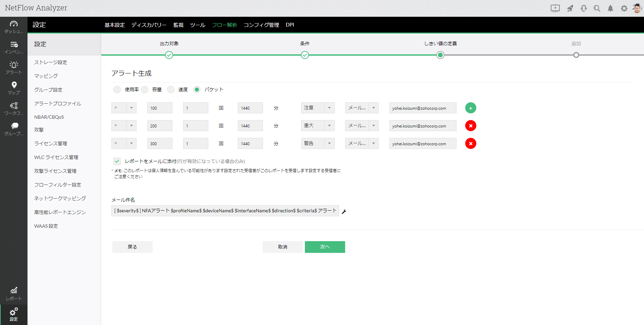Select the 容量 radio button
The height and width of the screenshot is (325, 644).
pyautogui.click(x=145, y=90)
